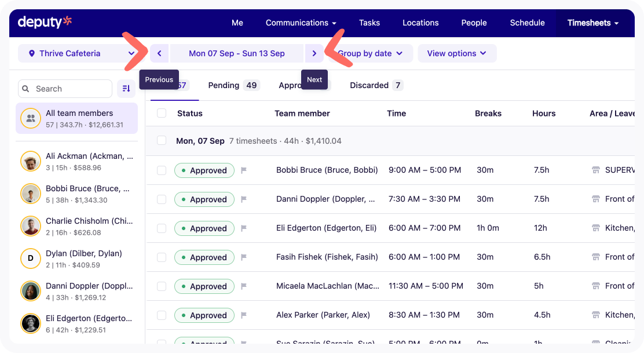Go to People
The image size is (644, 353).
[x=474, y=23]
